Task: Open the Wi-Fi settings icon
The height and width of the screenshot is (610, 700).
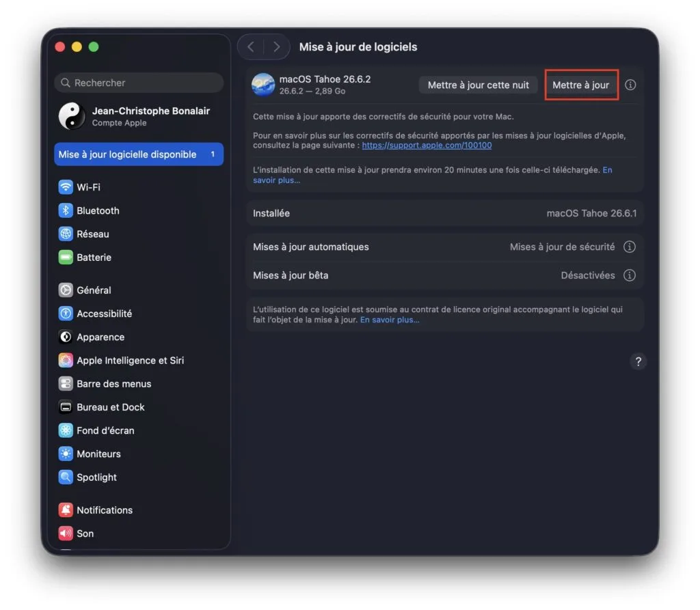Action: click(x=66, y=187)
